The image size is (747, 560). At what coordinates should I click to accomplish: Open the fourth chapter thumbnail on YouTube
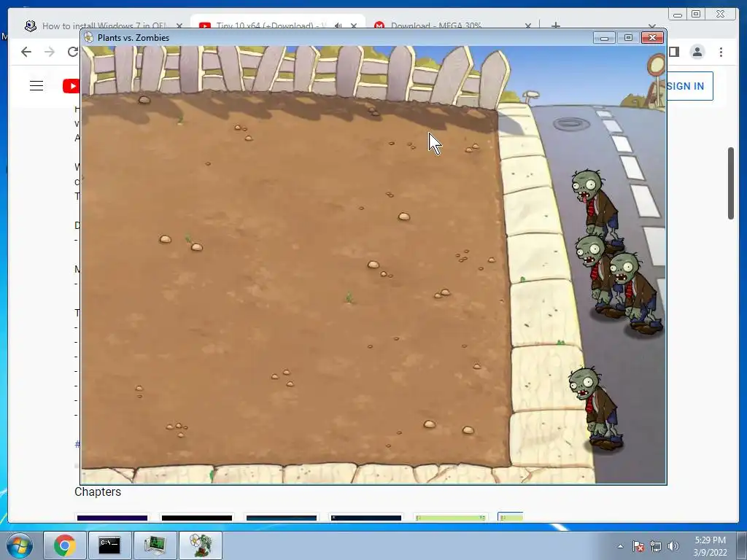(366, 517)
